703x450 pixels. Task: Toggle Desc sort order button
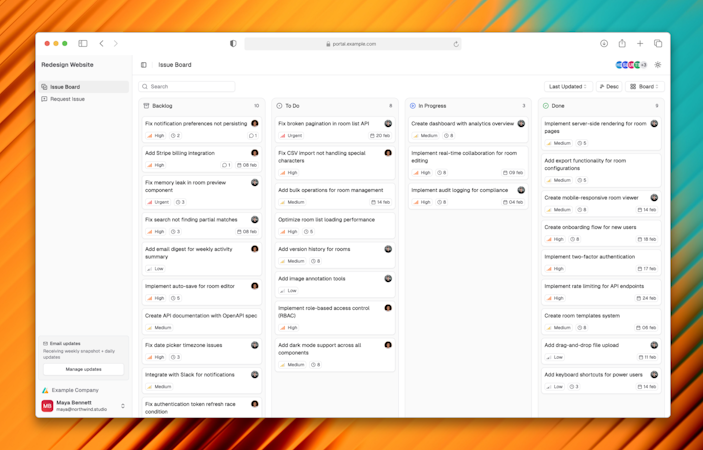coord(609,87)
